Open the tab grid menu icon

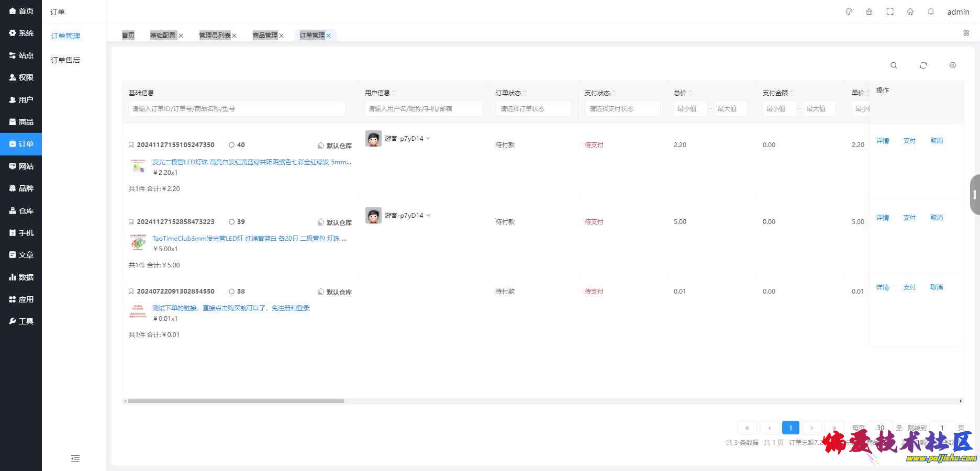(x=966, y=33)
